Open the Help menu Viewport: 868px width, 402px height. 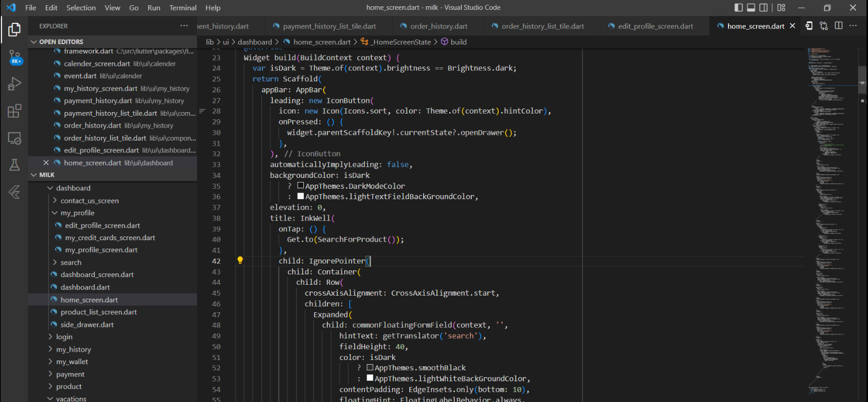point(213,7)
